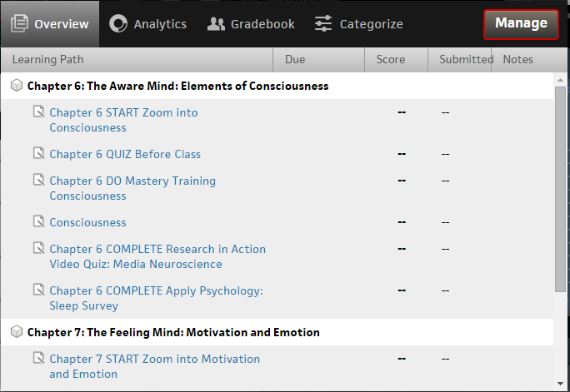
Task: Click the Chapter 7 cube icon
Action: [x=17, y=332]
